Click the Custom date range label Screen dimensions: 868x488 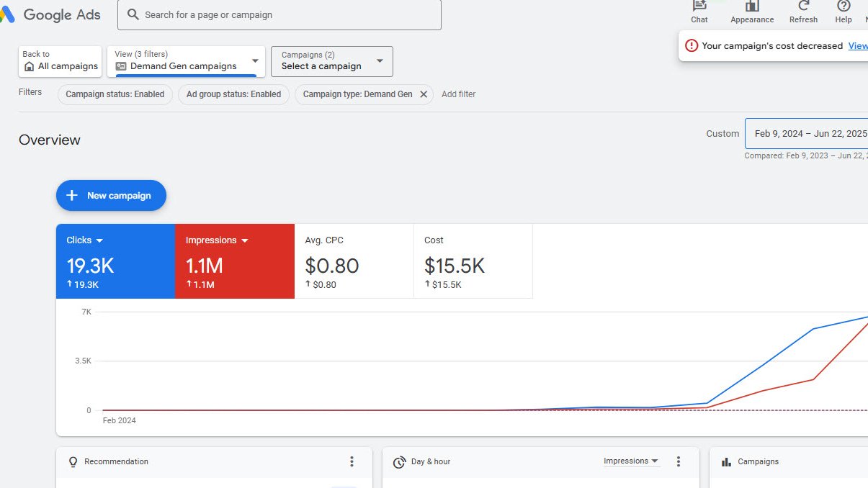pos(722,133)
